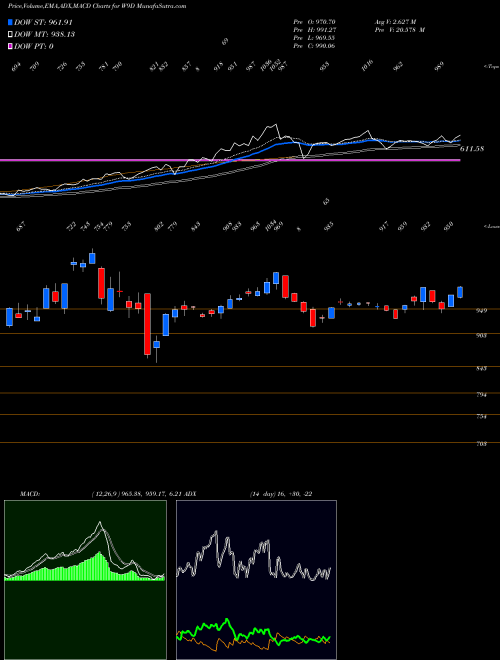Select the DOW MT: 938.13 label

coord(45,35)
